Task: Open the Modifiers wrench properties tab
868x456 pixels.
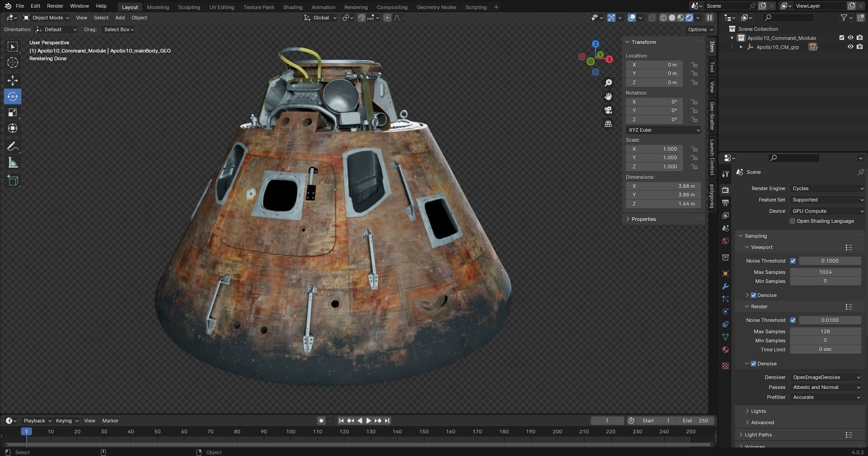Action: [725, 286]
